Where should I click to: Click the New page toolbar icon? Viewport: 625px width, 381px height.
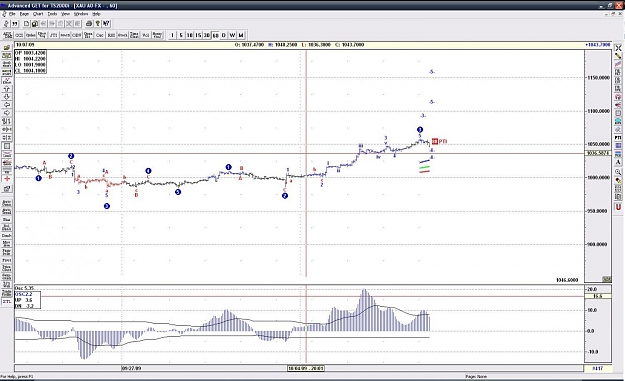(26, 24)
